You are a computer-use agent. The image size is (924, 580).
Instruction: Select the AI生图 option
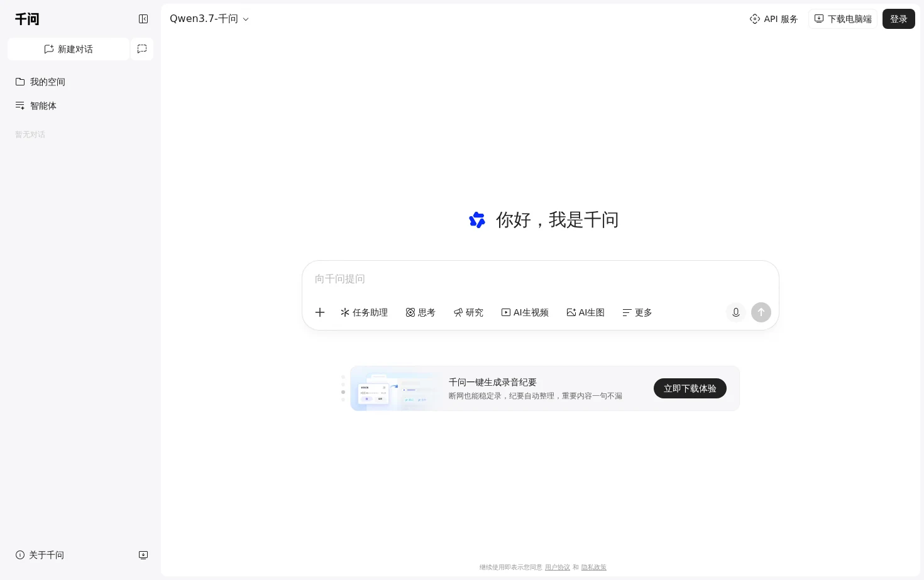[586, 312]
